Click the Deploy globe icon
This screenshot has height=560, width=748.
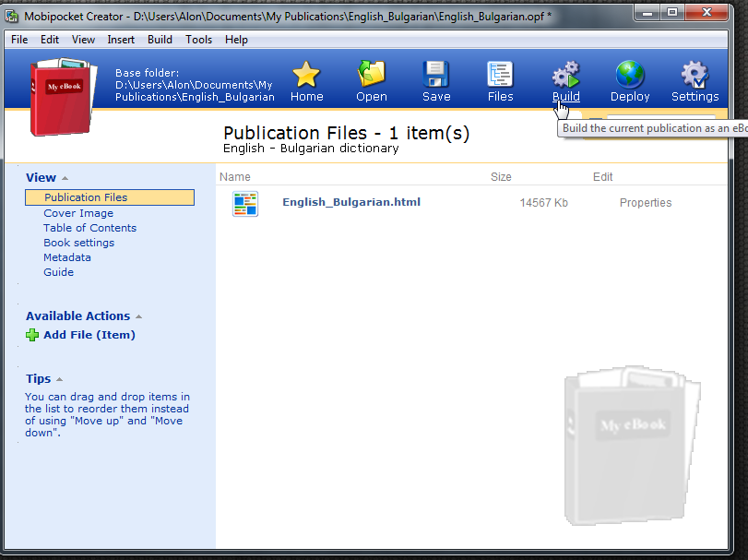[630, 75]
